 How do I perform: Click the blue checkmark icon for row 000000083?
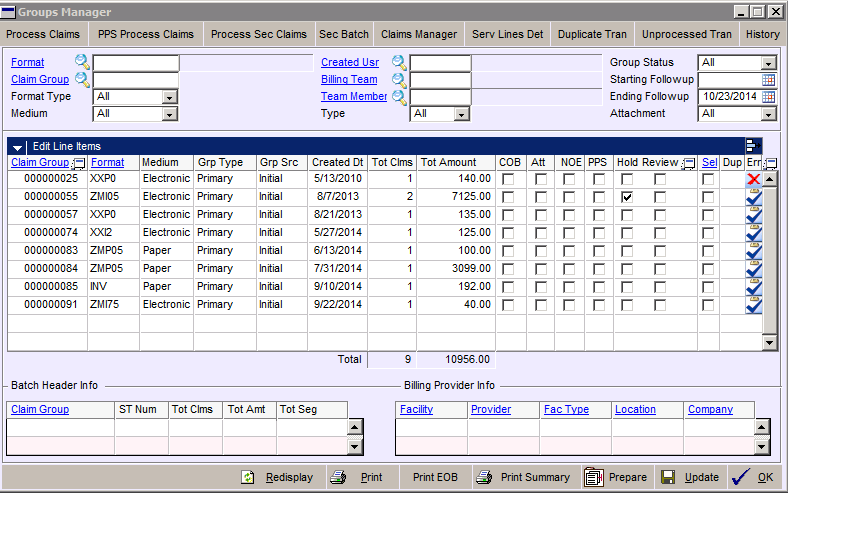pyautogui.click(x=753, y=251)
